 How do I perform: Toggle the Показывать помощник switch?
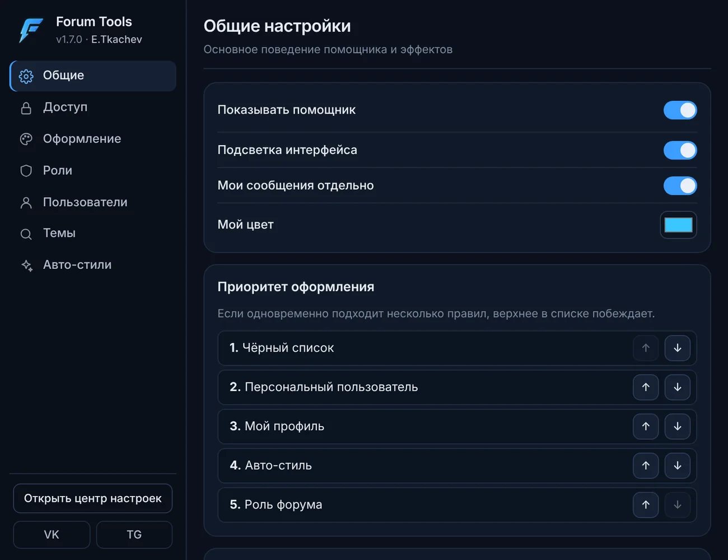[680, 110]
